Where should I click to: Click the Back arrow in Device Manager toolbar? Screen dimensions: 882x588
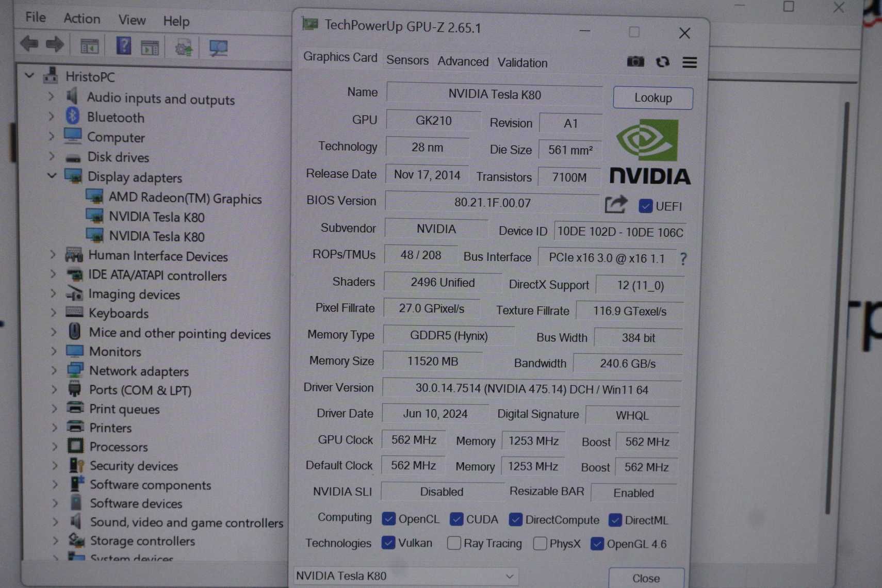point(29,44)
